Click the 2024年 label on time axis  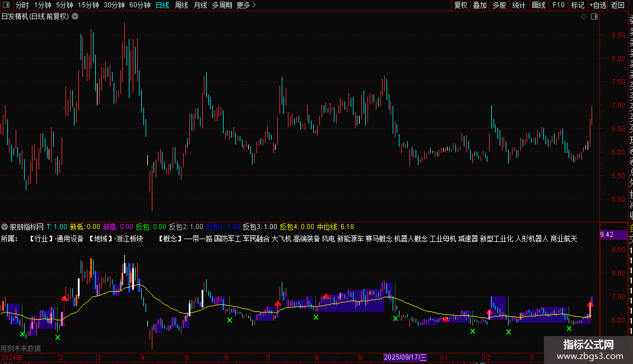tap(12, 357)
